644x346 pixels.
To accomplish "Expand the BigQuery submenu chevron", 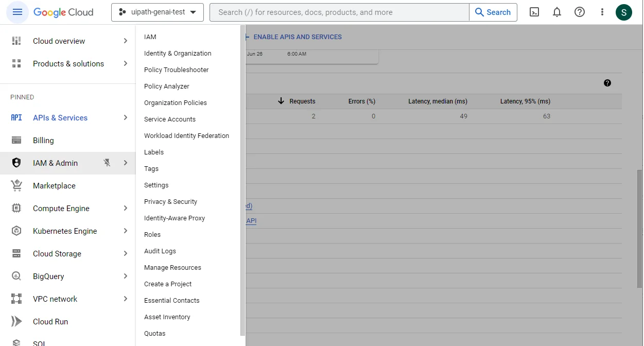I will tap(125, 276).
